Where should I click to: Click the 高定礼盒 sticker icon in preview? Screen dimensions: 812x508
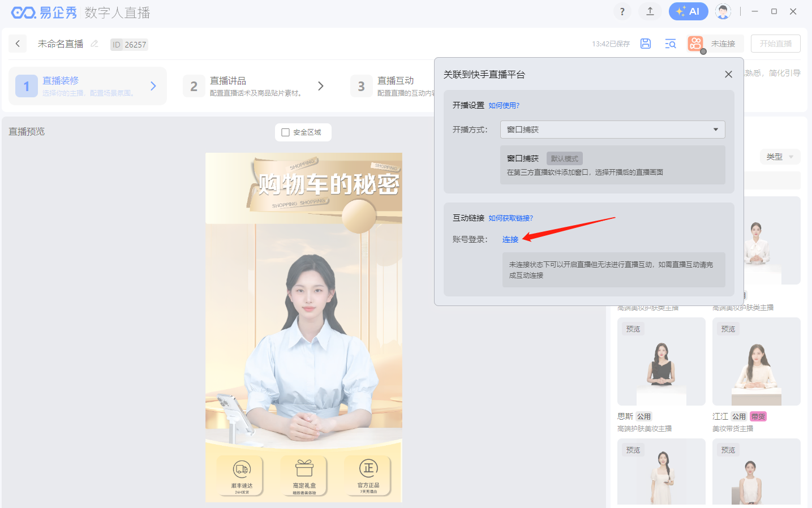tap(304, 476)
